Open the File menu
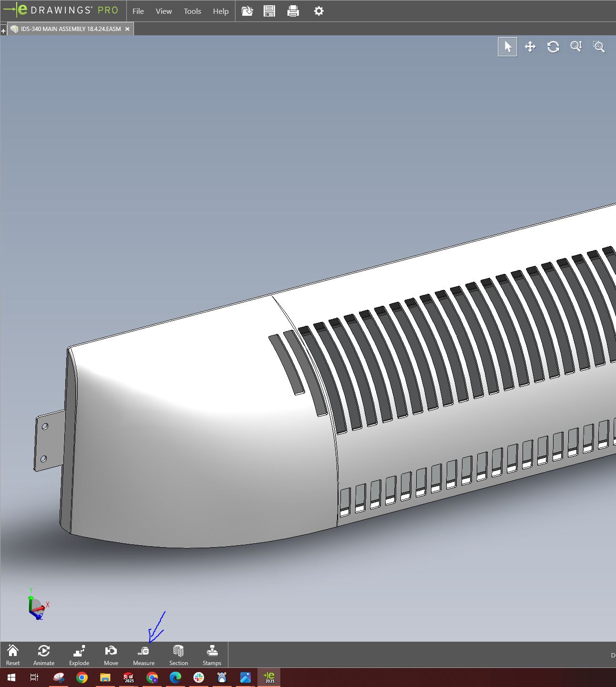Image resolution: width=616 pixels, height=687 pixels. tap(138, 11)
